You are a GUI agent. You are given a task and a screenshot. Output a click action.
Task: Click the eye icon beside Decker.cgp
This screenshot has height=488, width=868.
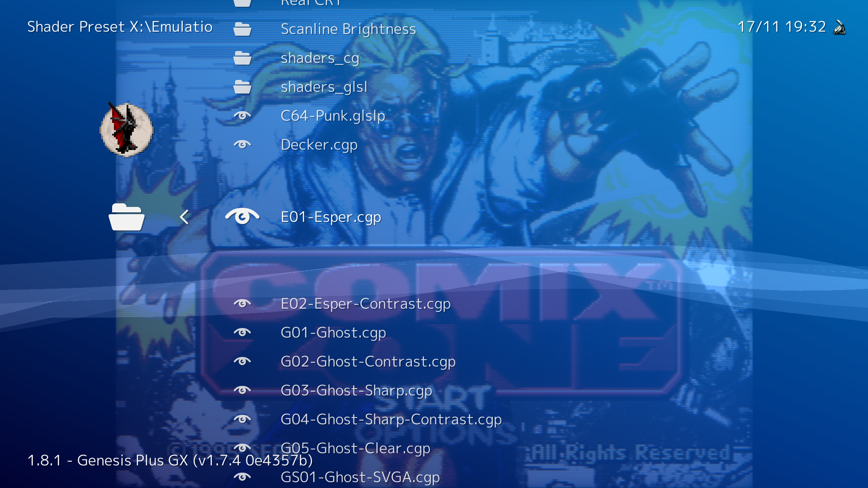pyautogui.click(x=242, y=145)
